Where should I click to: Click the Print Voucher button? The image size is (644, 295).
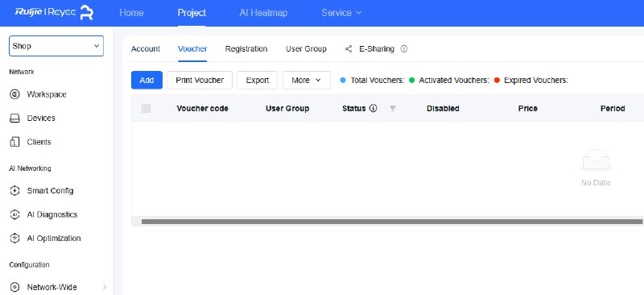coord(200,81)
